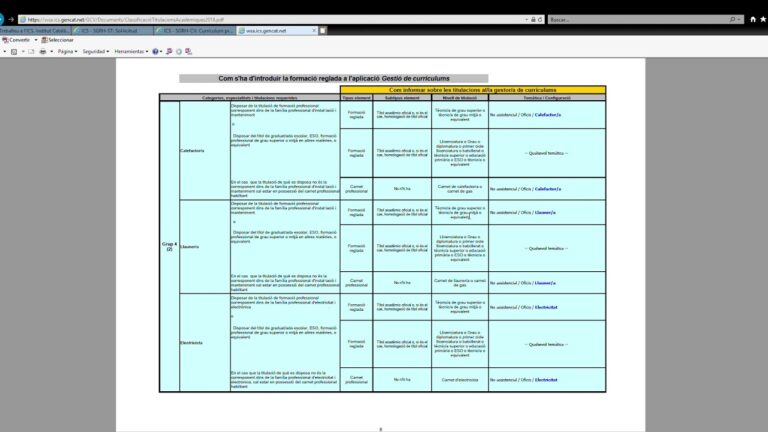Screen dimensions: 768x432
Task: Click the search magnifier icon
Action: [732, 20]
